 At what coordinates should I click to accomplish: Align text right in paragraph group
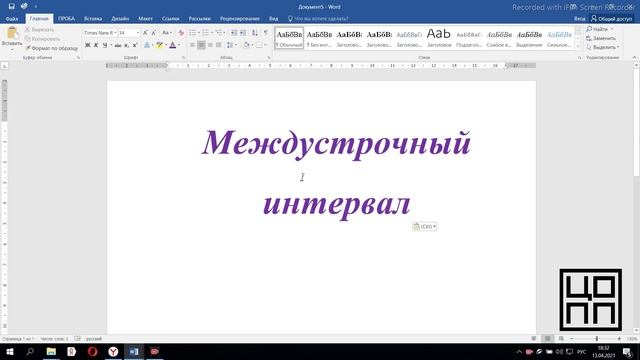(x=210, y=45)
